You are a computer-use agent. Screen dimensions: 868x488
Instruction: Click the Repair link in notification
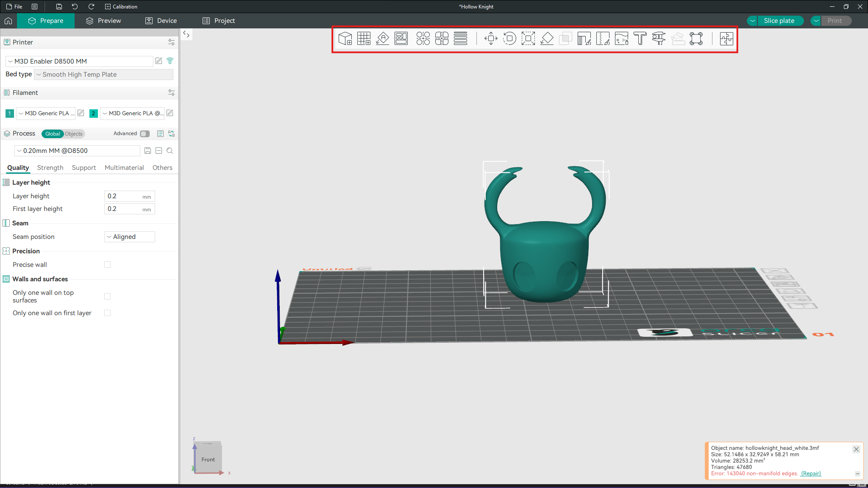pyautogui.click(x=810, y=474)
